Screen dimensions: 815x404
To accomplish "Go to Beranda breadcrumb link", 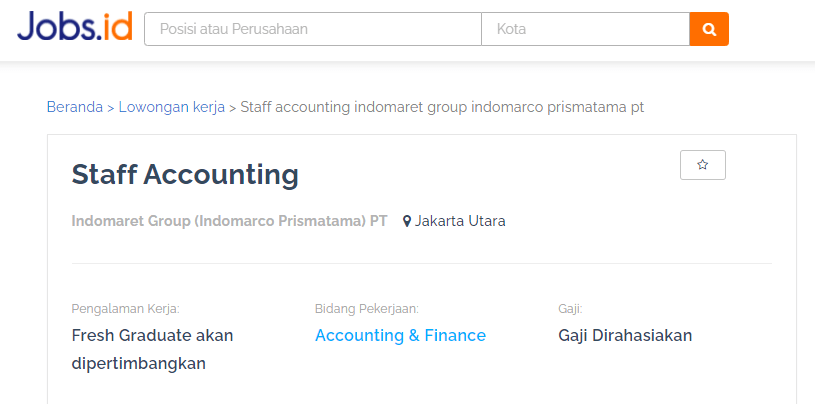I will coord(75,107).
